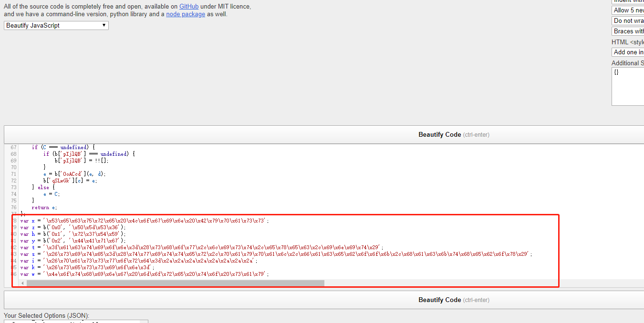
Task: Open the 'Allow 5 new' lines dropdown
Action: point(628,10)
